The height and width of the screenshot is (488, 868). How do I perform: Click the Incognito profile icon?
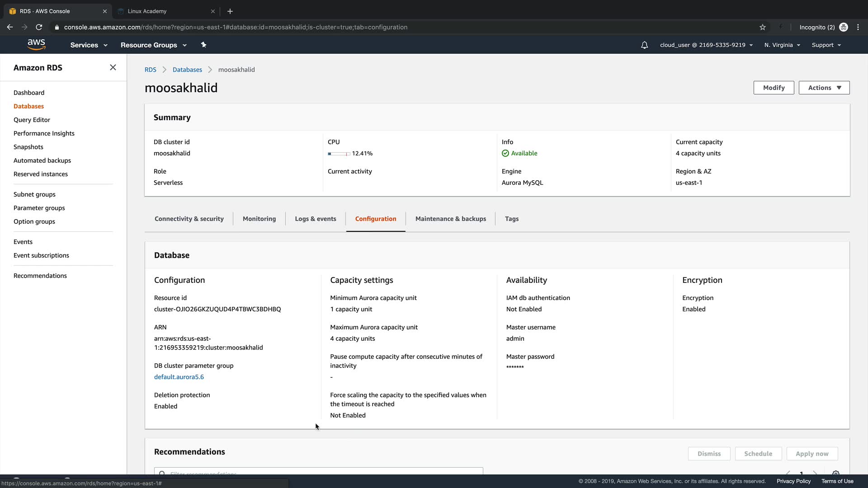844,27
